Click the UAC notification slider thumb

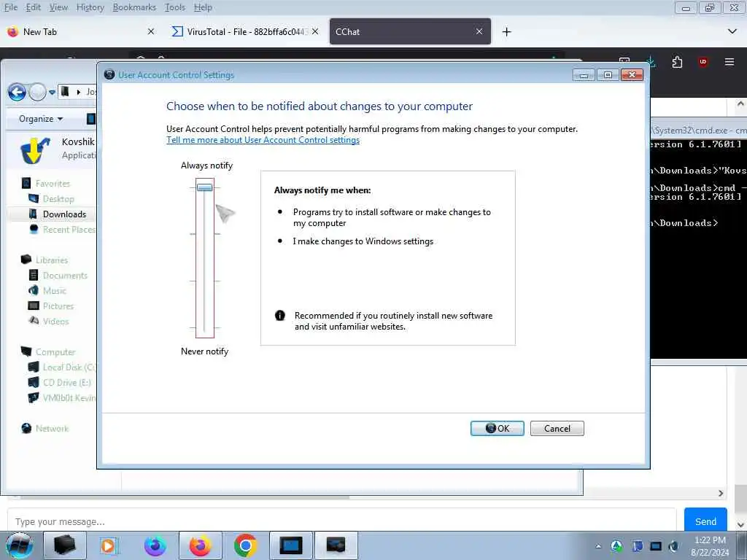click(x=205, y=187)
